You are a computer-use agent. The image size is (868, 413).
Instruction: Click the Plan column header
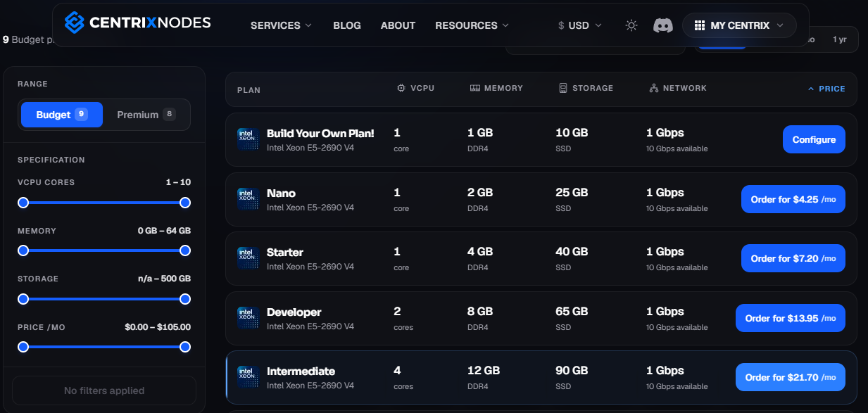249,90
